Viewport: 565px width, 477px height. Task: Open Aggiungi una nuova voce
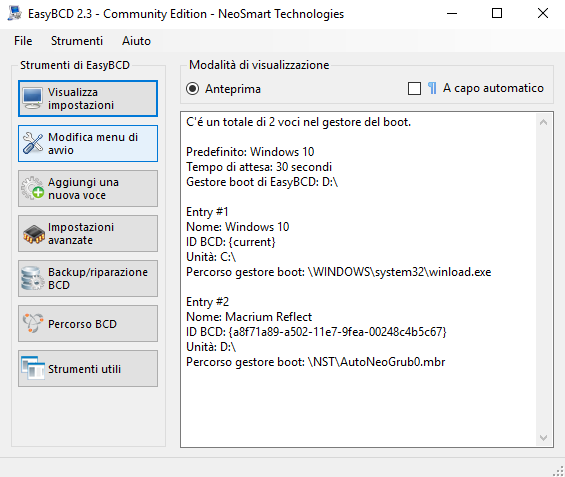(88, 188)
